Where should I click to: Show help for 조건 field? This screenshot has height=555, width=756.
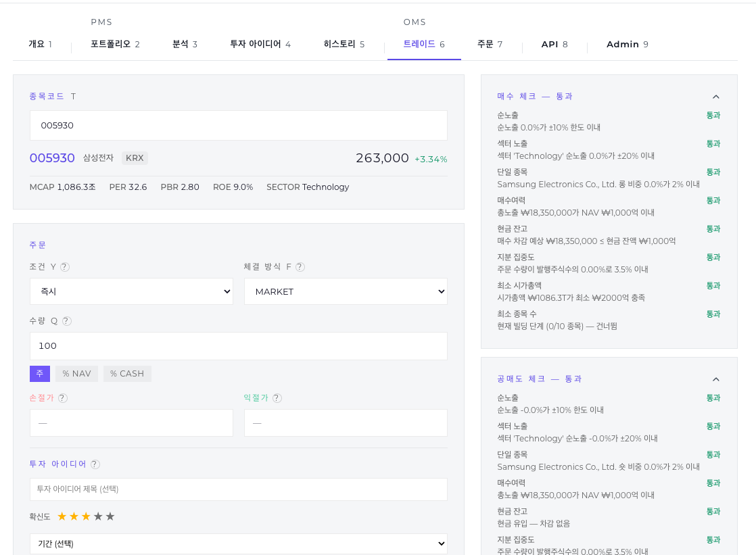(65, 267)
